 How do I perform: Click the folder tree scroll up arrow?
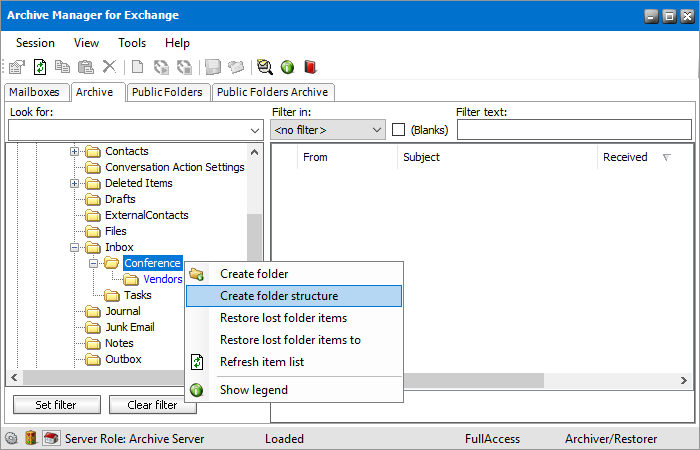click(254, 152)
